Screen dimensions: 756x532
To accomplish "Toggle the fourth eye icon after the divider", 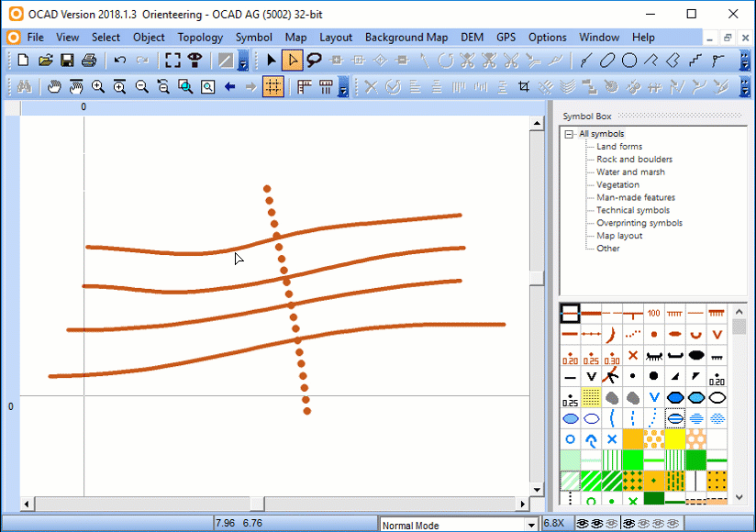I will 628,524.
